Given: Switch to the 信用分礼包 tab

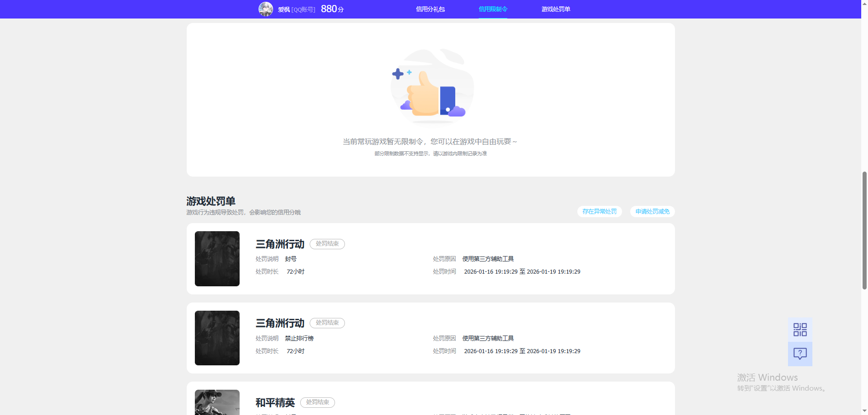Looking at the screenshot, I should [430, 9].
